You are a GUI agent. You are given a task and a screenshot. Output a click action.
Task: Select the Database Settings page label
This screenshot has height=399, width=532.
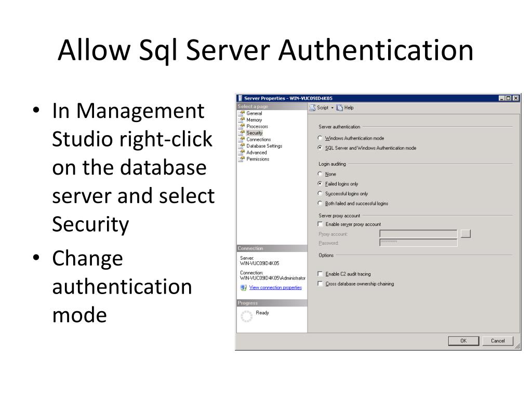point(264,146)
